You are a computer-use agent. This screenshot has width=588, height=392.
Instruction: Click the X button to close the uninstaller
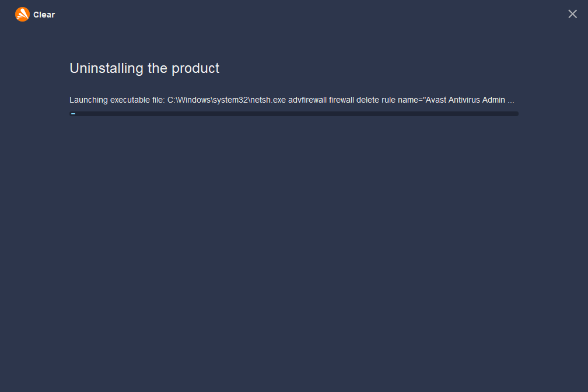(x=572, y=13)
